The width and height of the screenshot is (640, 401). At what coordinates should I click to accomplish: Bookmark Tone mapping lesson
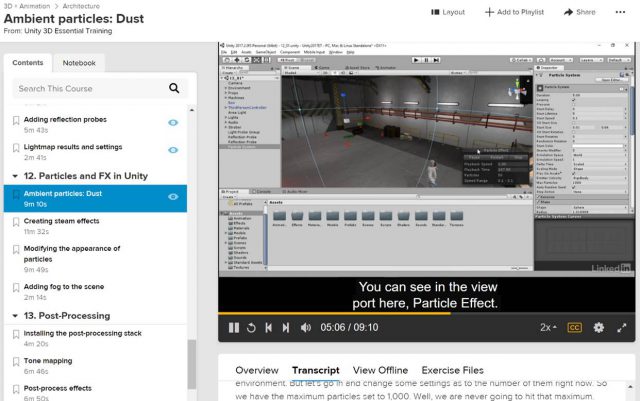click(16, 361)
